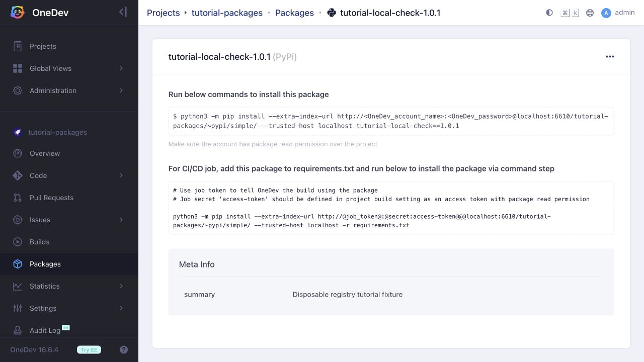Click the Statistics chart icon
The width and height of the screenshot is (644, 362).
click(x=18, y=286)
